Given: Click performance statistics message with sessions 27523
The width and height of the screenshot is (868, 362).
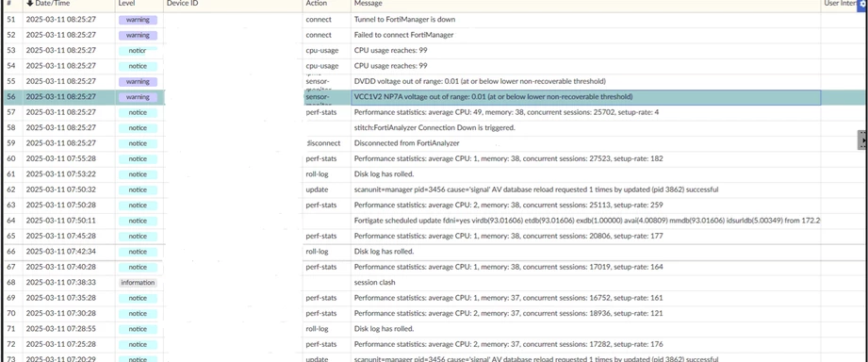Looking at the screenshot, I should (x=509, y=159).
